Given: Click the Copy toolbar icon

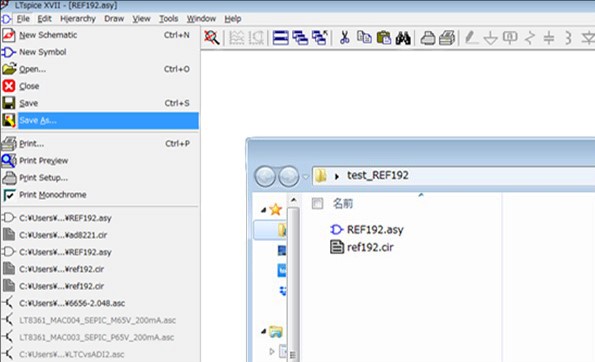Looking at the screenshot, I should pyautogui.click(x=364, y=38).
